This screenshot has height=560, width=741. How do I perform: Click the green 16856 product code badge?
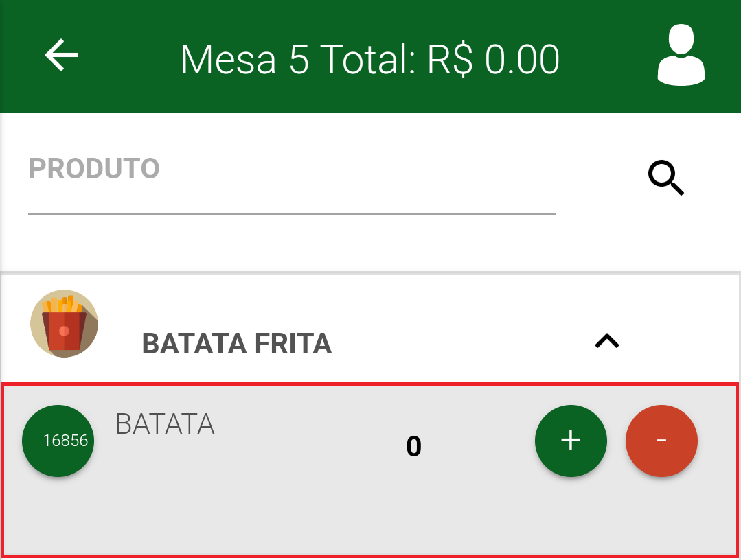pos(58,441)
